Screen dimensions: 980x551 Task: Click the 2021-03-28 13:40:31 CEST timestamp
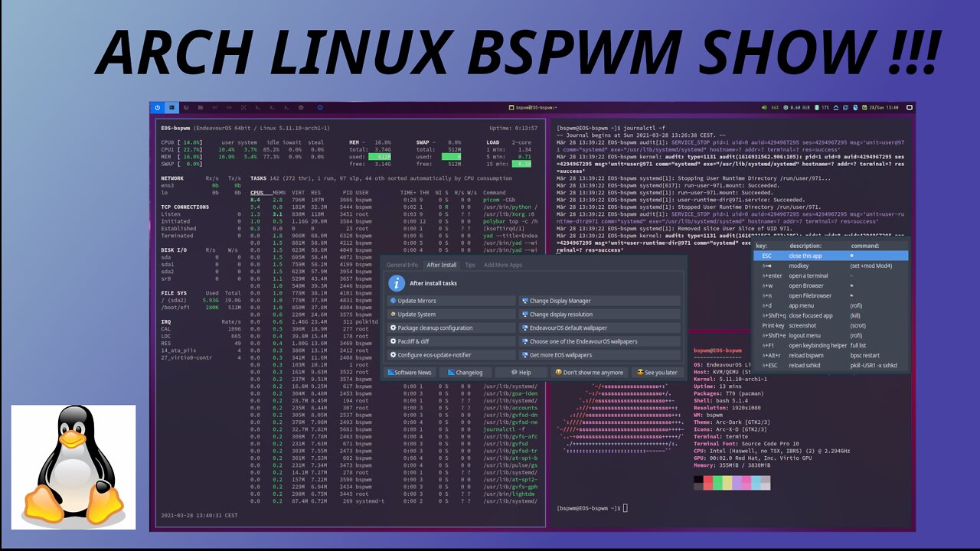tap(199, 515)
